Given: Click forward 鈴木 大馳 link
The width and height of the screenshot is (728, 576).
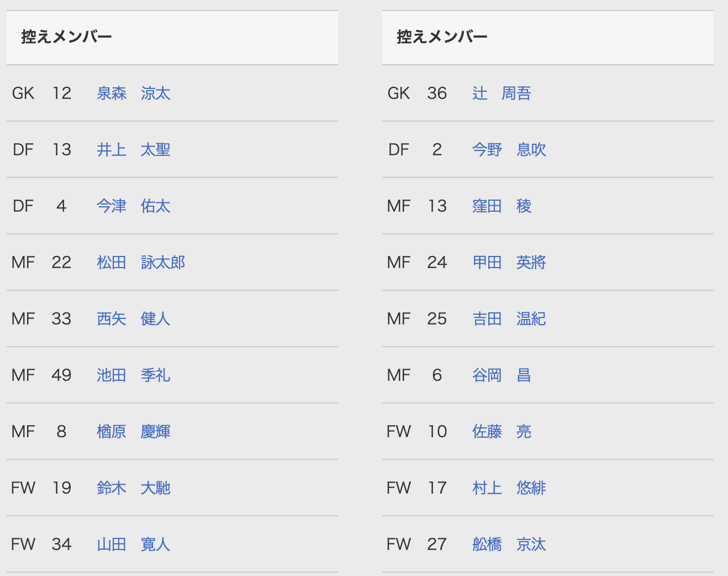Looking at the screenshot, I should click(133, 488).
